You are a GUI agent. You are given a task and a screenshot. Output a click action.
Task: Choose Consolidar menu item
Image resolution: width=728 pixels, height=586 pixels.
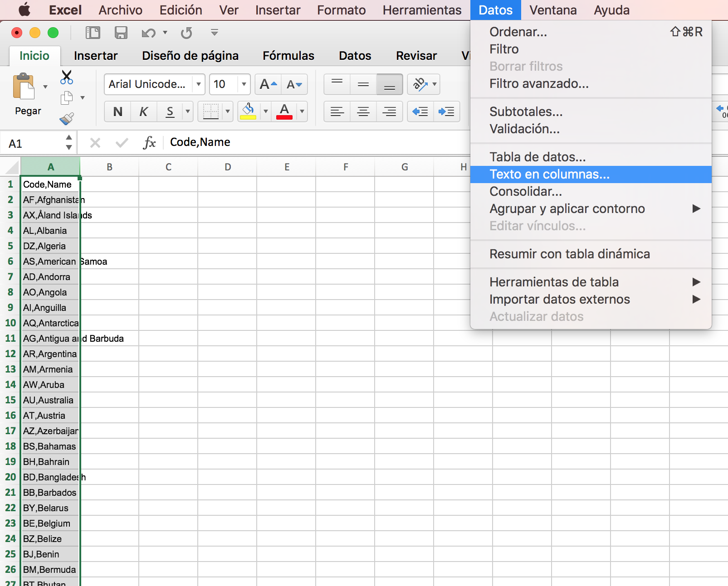coord(591,192)
